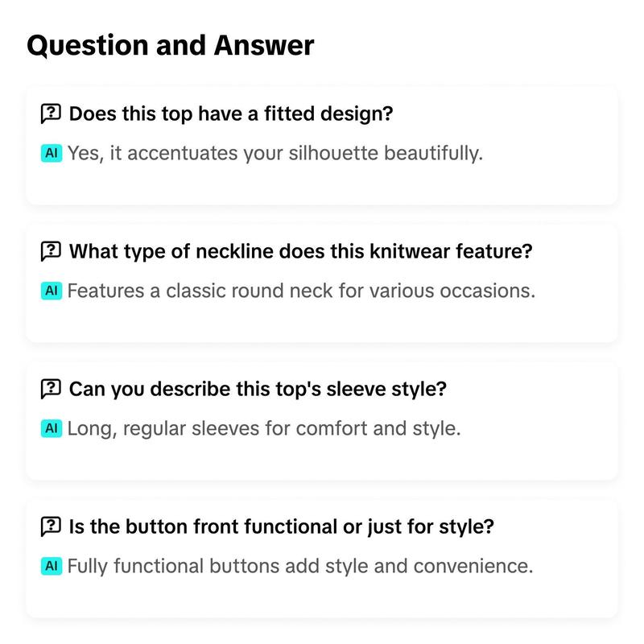Click AI badge next to silhouette answer
The image size is (644, 644).
[x=52, y=153]
